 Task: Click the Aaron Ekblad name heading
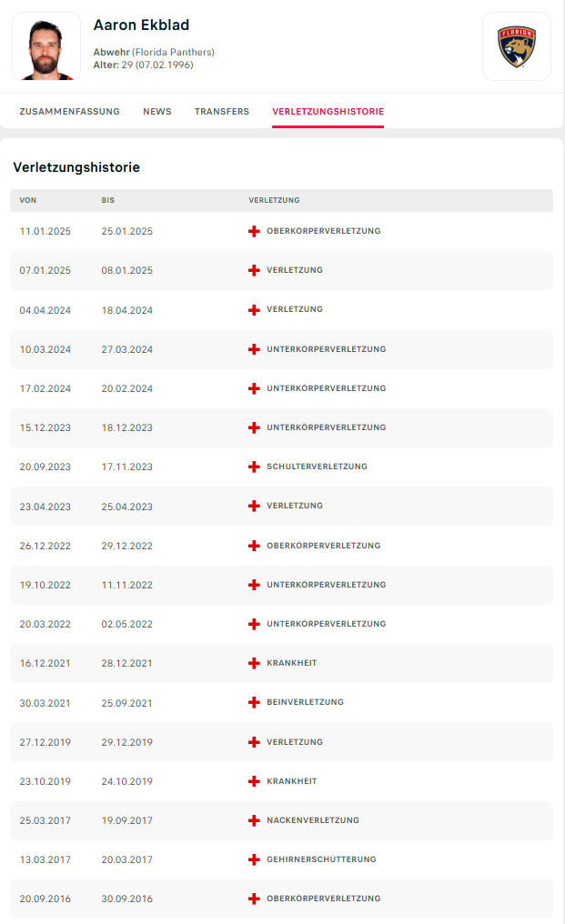[141, 25]
